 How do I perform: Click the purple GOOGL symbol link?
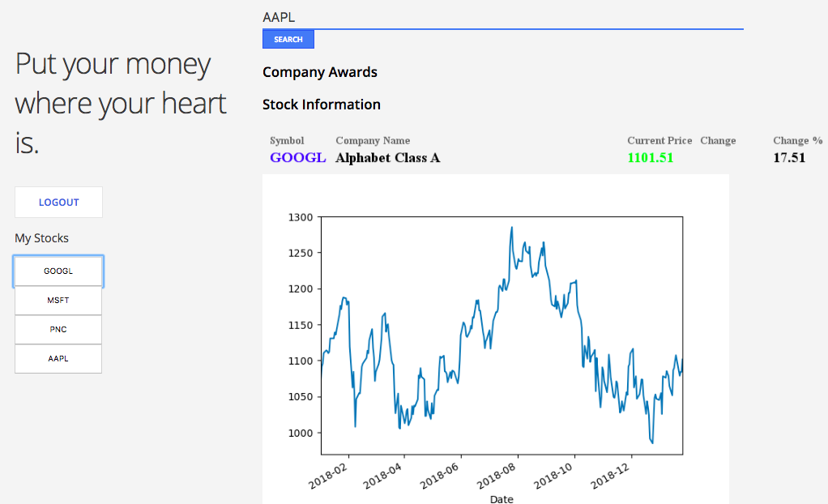pyautogui.click(x=297, y=158)
